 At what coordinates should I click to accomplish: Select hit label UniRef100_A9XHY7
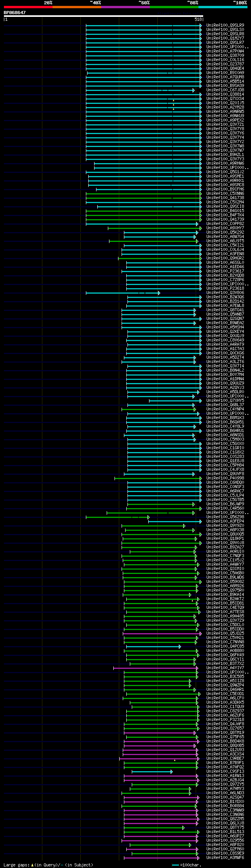[225, 228]
